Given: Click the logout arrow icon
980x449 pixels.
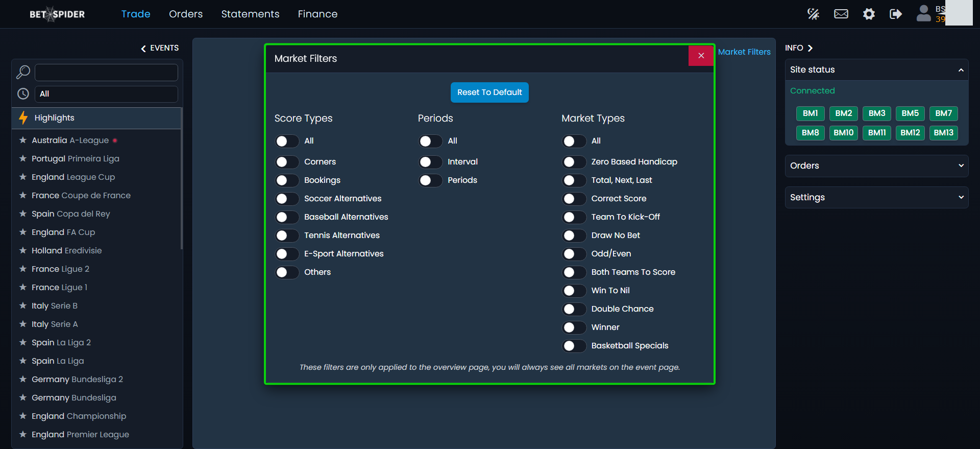Looking at the screenshot, I should (895, 14).
